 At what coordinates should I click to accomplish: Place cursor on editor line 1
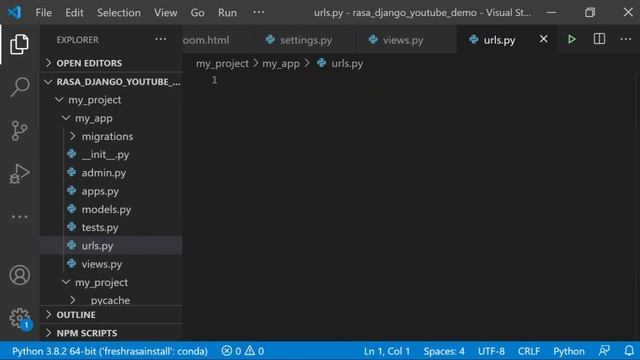(408, 80)
